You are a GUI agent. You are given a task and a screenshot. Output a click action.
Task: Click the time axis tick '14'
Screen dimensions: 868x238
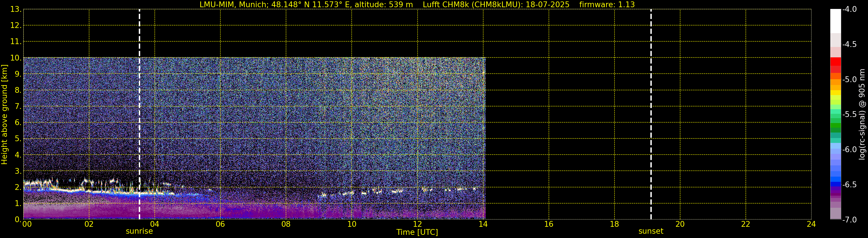pos(483,224)
